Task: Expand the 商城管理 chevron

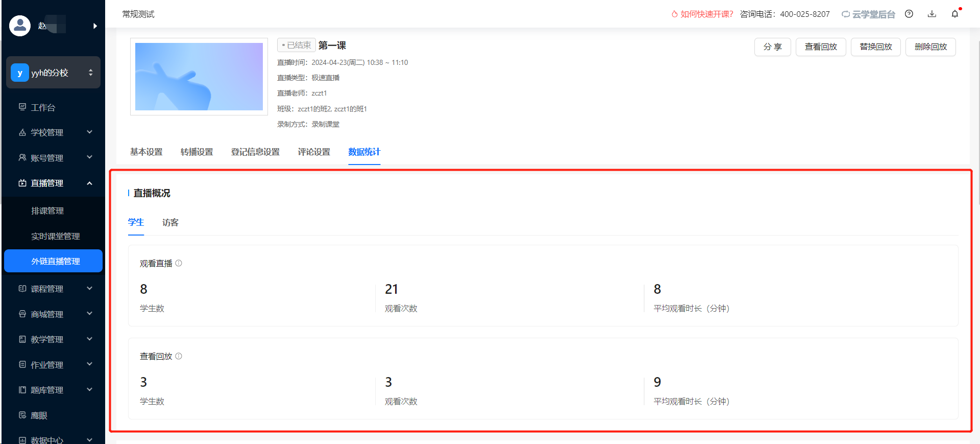Action: (90, 313)
